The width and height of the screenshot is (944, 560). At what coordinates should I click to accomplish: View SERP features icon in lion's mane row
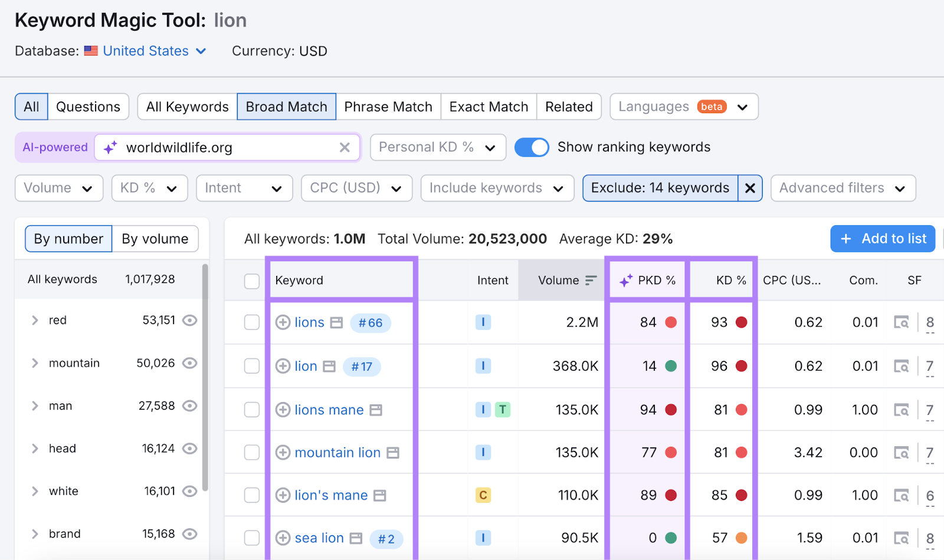(901, 495)
